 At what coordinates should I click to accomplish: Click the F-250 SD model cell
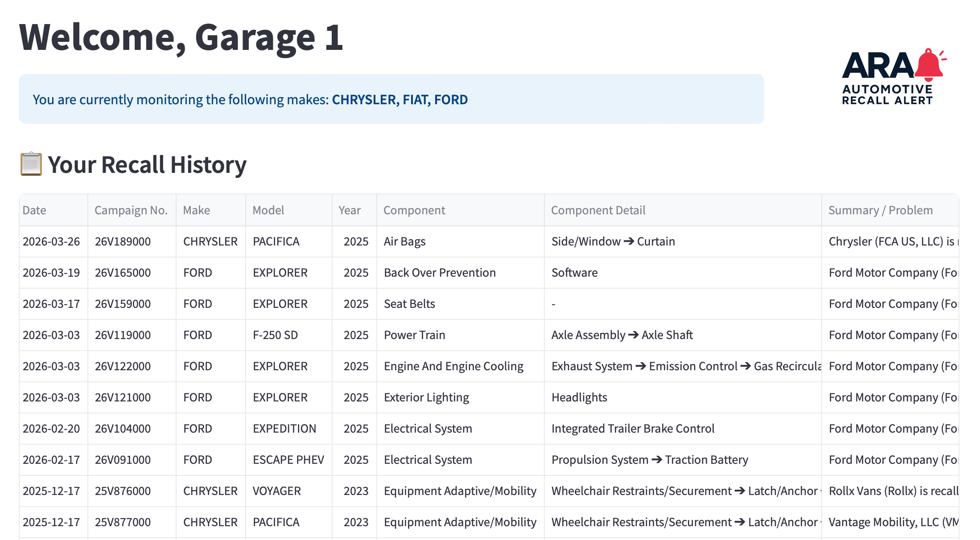pyautogui.click(x=289, y=335)
